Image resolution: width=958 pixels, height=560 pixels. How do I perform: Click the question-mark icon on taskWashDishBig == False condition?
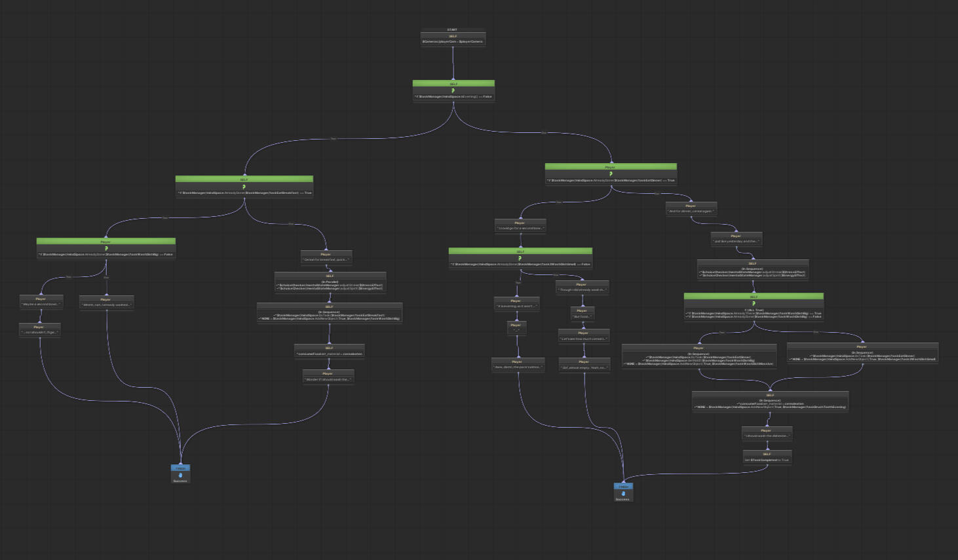click(x=105, y=248)
